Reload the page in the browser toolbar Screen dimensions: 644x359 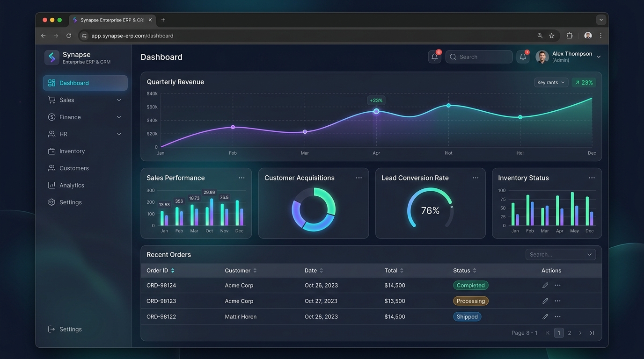pyautogui.click(x=69, y=36)
